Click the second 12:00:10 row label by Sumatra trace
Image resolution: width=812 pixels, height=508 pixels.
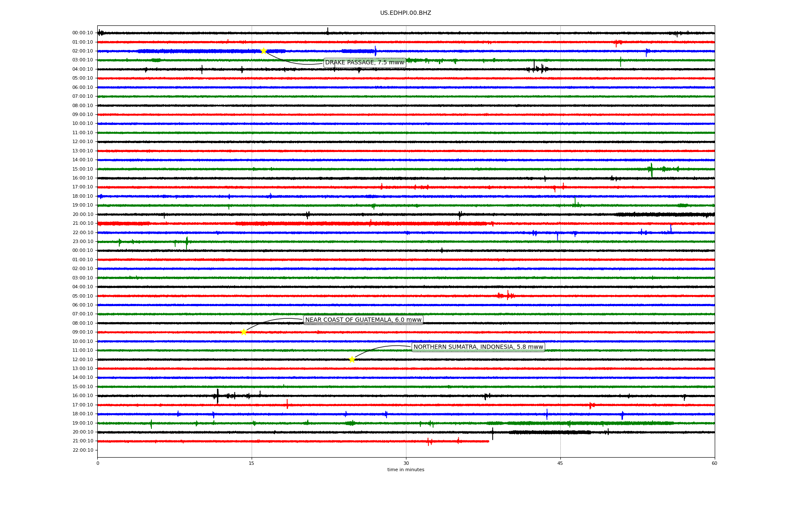coord(82,360)
